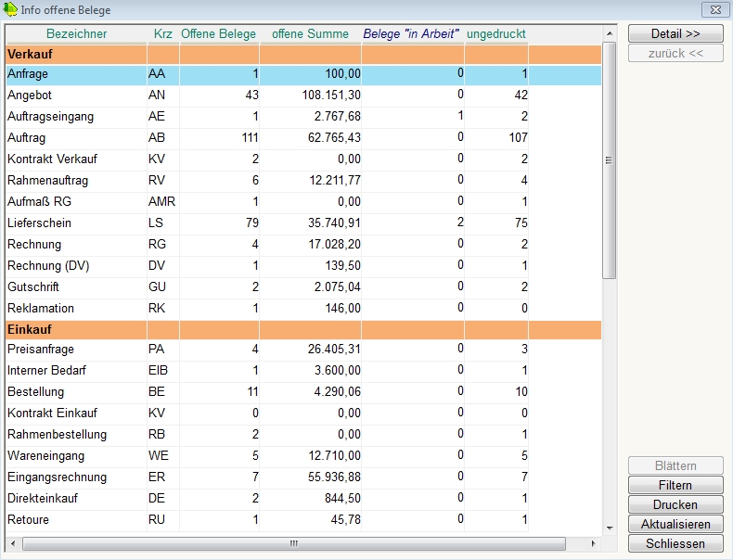The width and height of the screenshot is (733, 560).
Task: Refresh list with Aktualisieren button
Action: (x=675, y=525)
